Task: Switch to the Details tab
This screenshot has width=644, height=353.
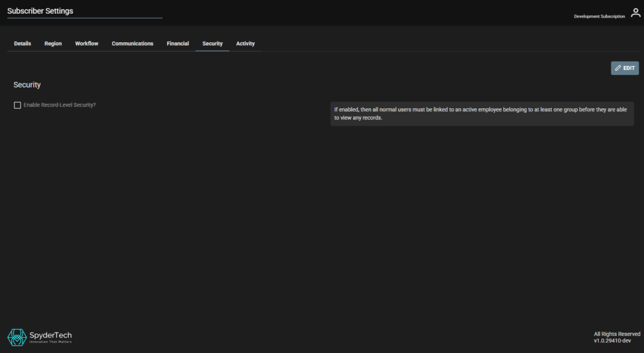Action: point(23,43)
